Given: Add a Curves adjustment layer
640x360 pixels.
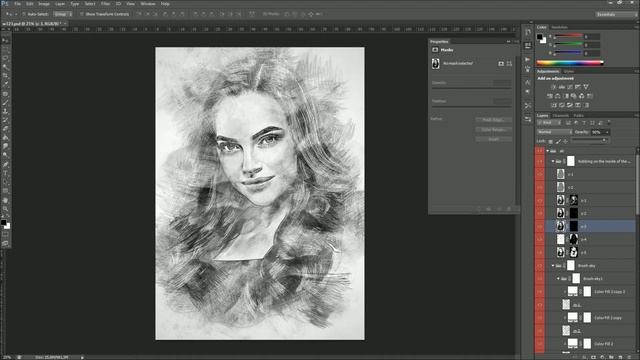Looking at the screenshot, I should [570, 87].
